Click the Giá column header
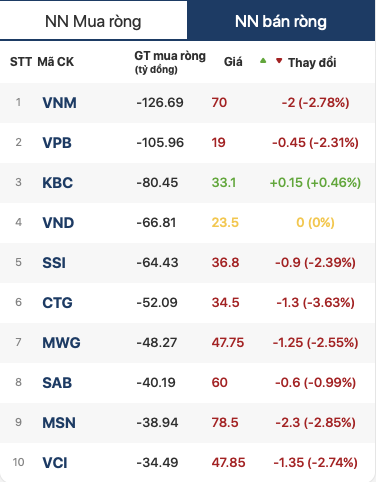This screenshot has height=482, width=376. tap(233, 62)
